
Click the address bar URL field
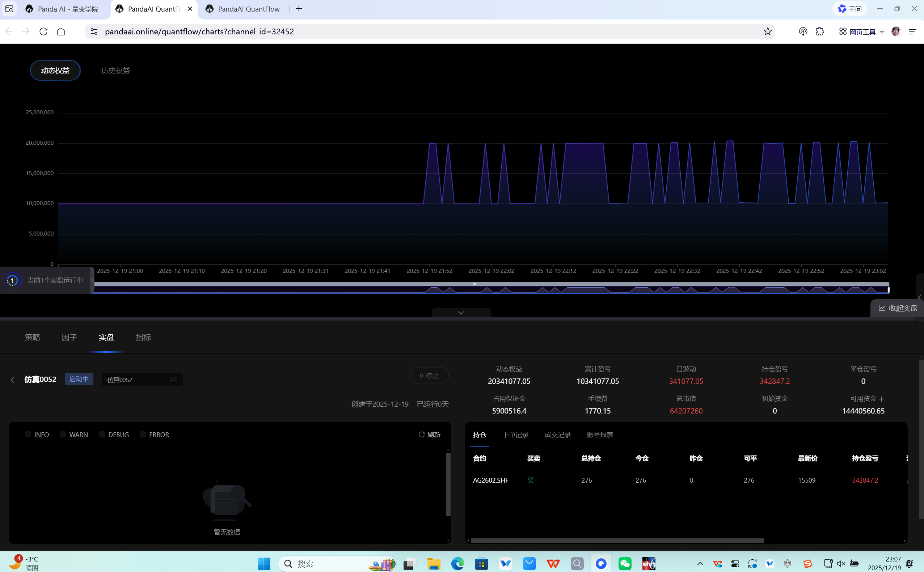[x=430, y=31]
